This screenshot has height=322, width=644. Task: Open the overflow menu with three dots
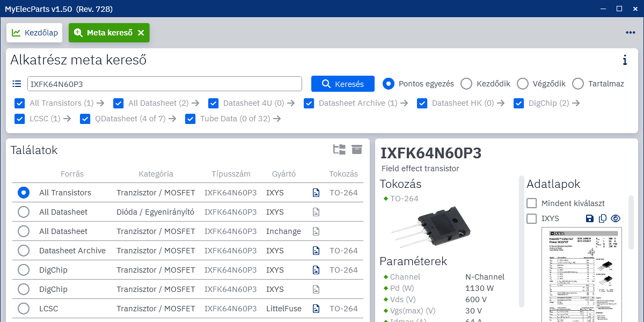coord(630,32)
